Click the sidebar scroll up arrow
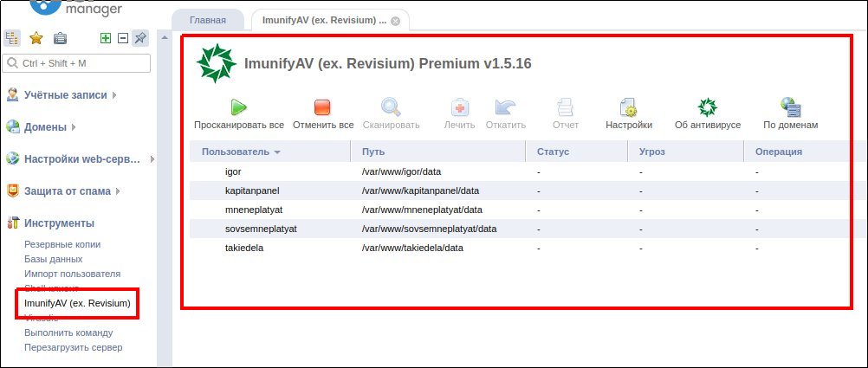Screen dimensions: 868x368 tap(165, 37)
